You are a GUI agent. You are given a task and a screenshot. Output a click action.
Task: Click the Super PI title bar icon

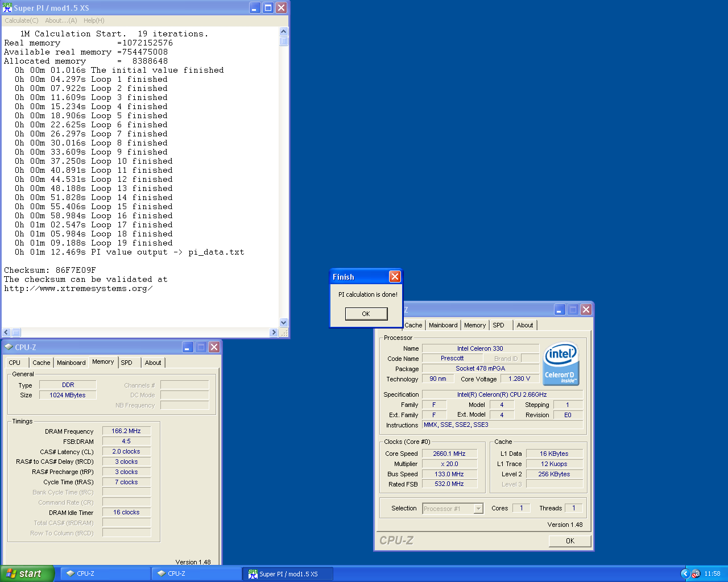7,7
